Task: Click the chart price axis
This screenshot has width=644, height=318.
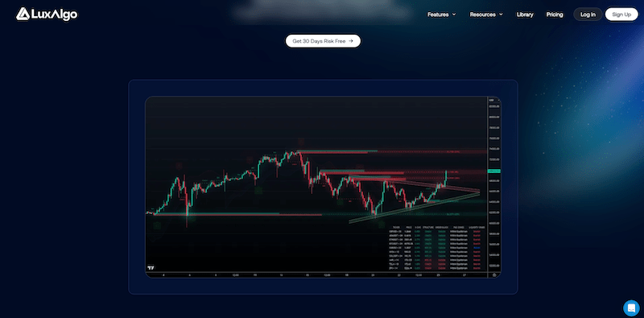Action: pos(494,184)
